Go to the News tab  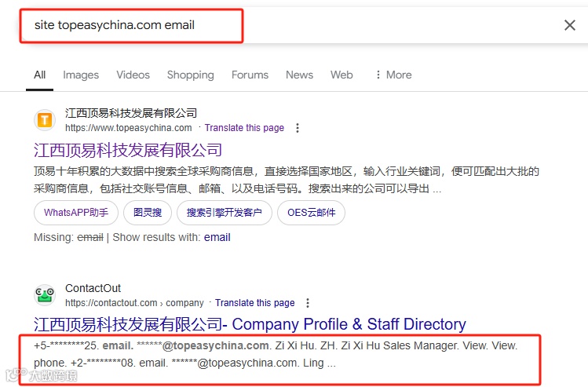click(x=299, y=75)
